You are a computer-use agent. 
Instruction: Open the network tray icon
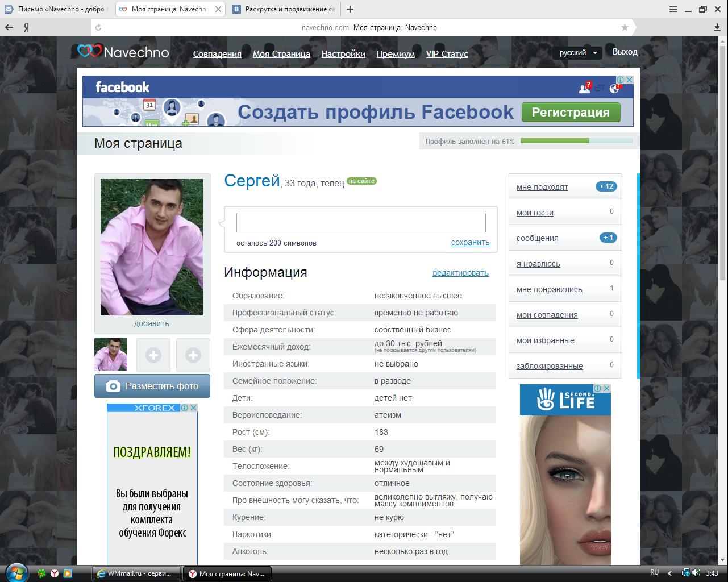click(686, 573)
